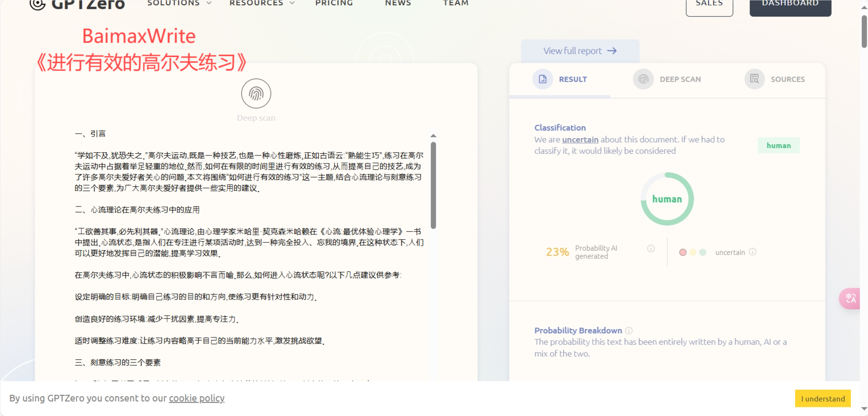The image size is (868, 416).
Task: Click the line starting 创造良好的练习环境
Action: tap(156, 319)
